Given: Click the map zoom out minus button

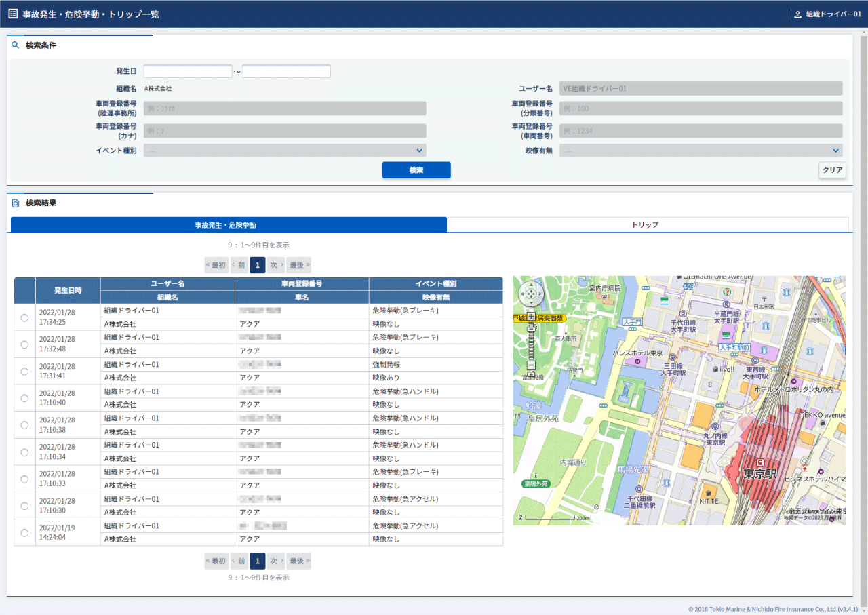Looking at the screenshot, I should (531, 365).
